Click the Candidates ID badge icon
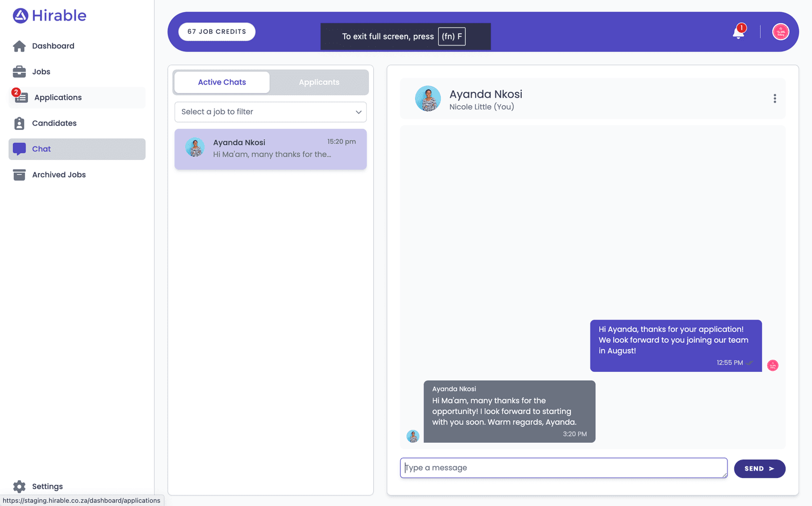 coord(20,124)
